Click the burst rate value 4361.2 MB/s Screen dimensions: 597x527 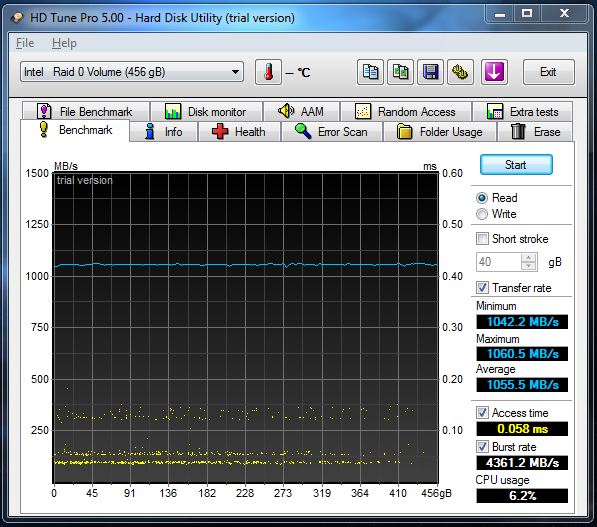point(522,463)
